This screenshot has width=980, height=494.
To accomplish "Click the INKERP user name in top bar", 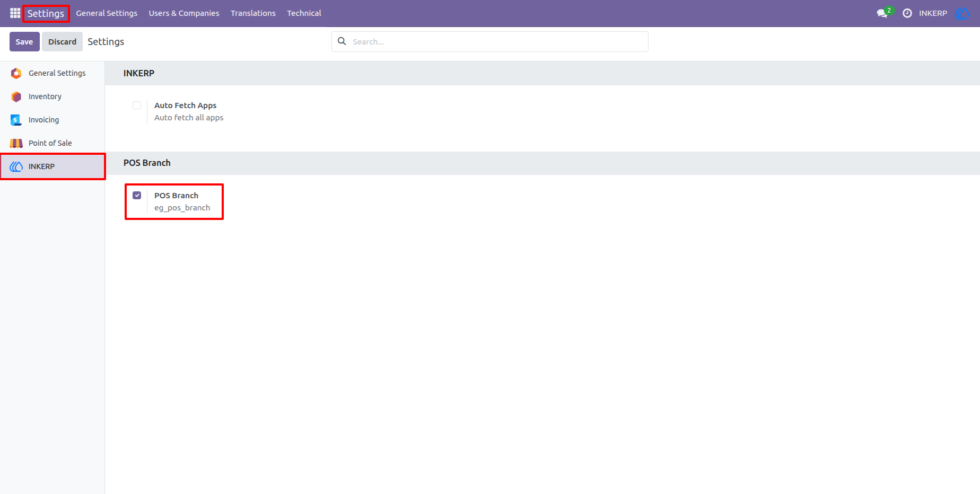I will (933, 13).
